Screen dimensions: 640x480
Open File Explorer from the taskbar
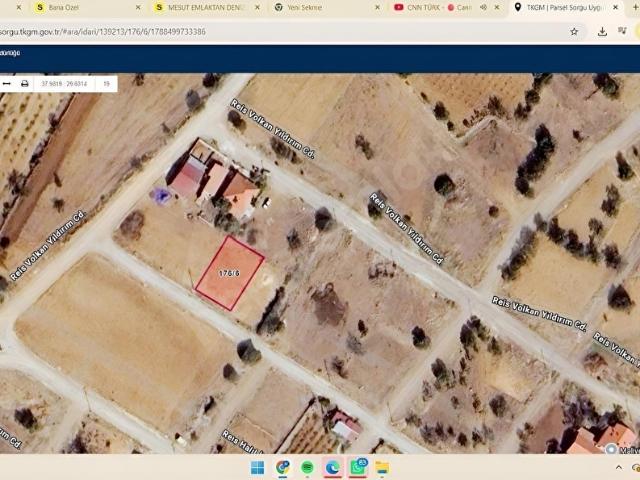382,468
